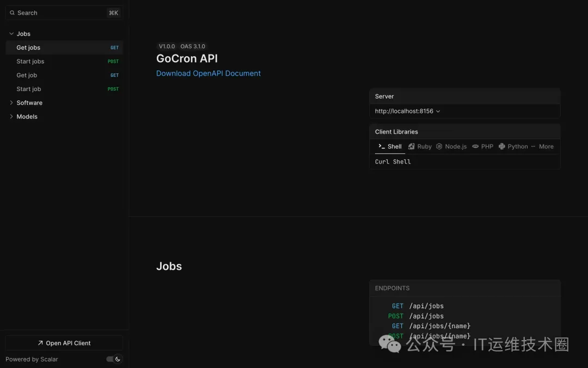This screenshot has width=588, height=368.
Task: Click Download OpenAPI Document link
Action: pyautogui.click(x=208, y=74)
